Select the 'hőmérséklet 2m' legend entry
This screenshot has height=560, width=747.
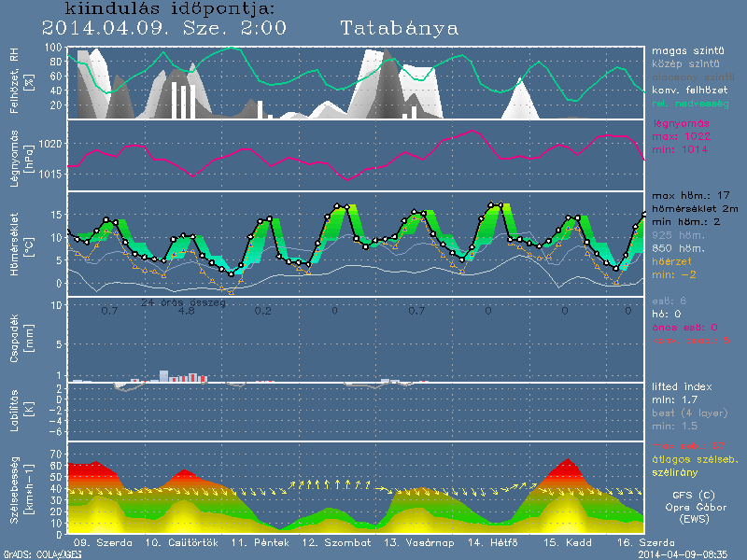[x=695, y=211]
